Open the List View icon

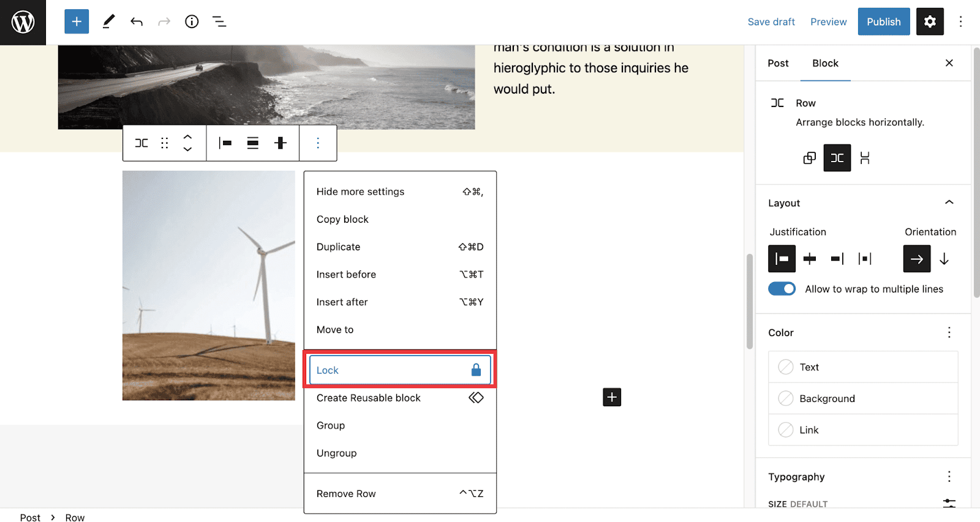[219, 22]
